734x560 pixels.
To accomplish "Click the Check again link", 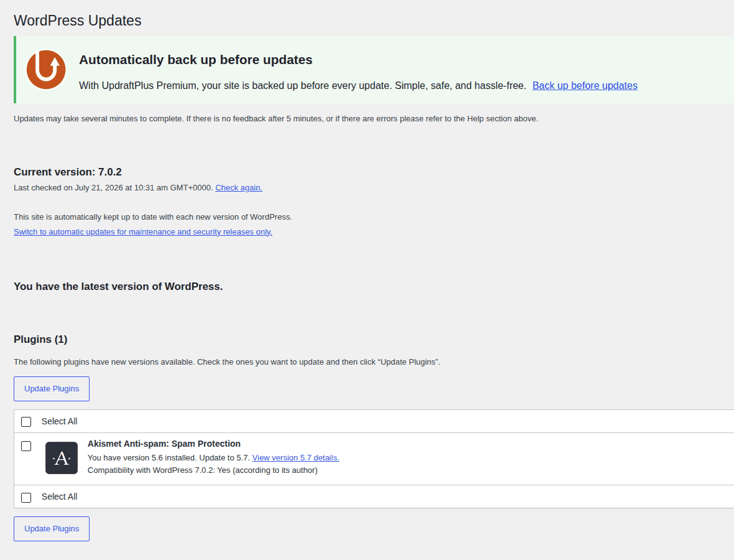I will point(239,188).
